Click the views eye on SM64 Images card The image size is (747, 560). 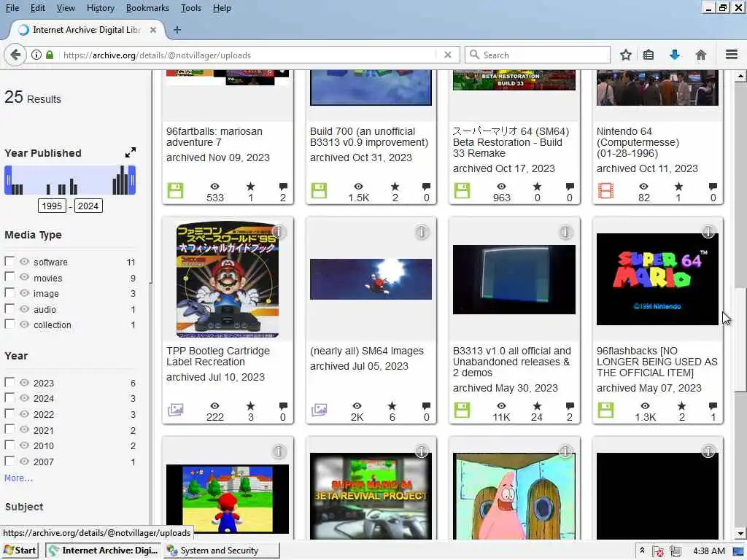[357, 405]
